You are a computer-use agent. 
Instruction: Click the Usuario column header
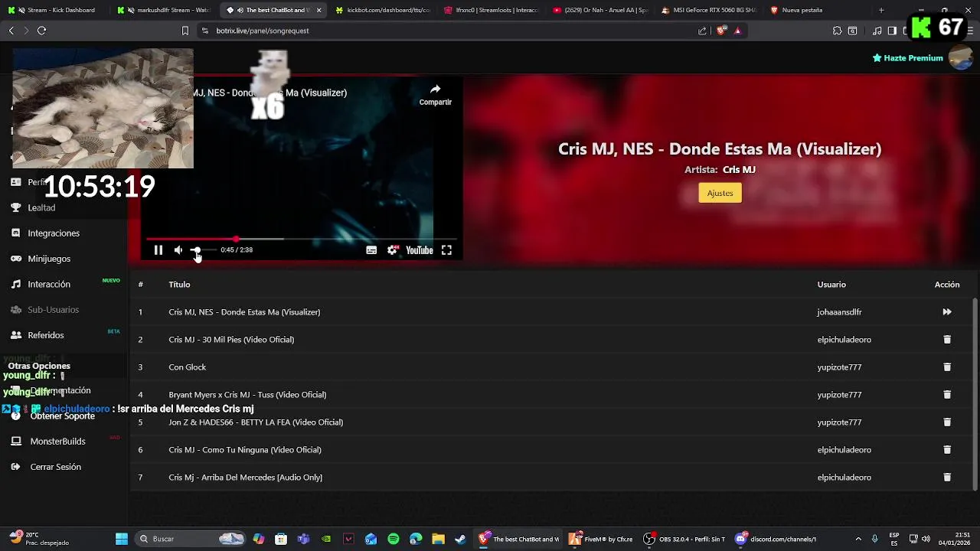pos(831,285)
